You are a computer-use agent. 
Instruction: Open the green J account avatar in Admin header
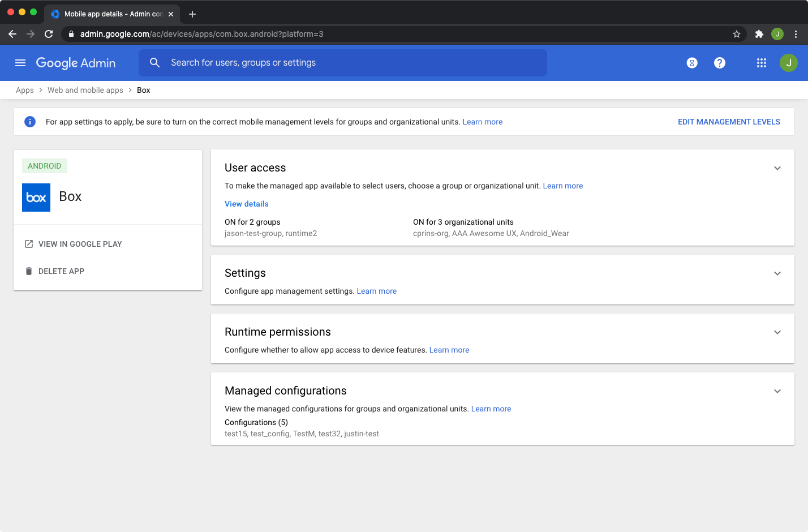pyautogui.click(x=789, y=63)
